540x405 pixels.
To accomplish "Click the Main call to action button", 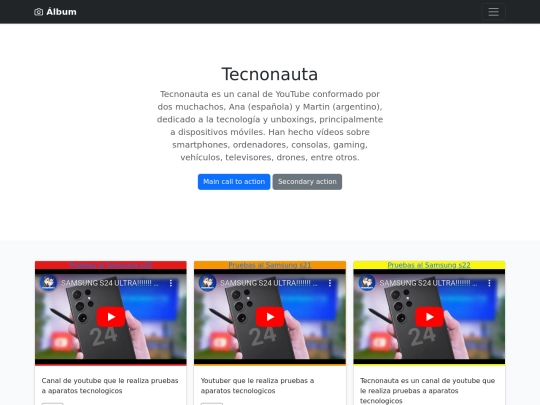I will [234, 182].
